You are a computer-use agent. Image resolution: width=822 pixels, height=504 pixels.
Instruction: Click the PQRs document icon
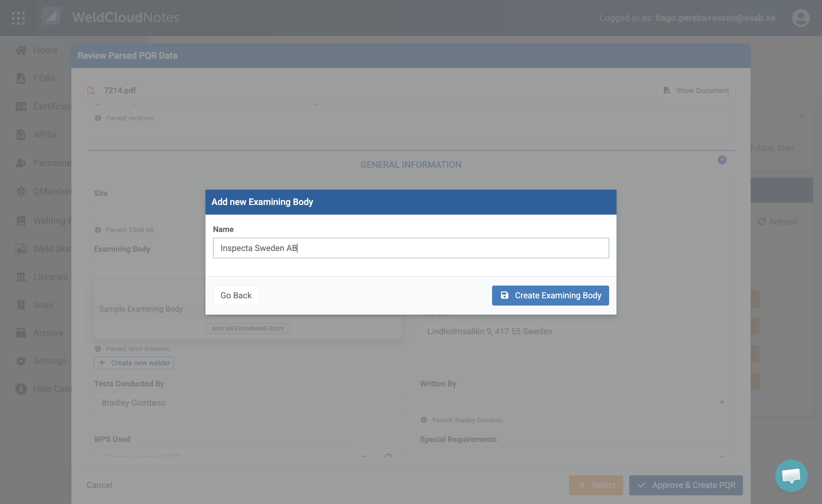point(21,78)
